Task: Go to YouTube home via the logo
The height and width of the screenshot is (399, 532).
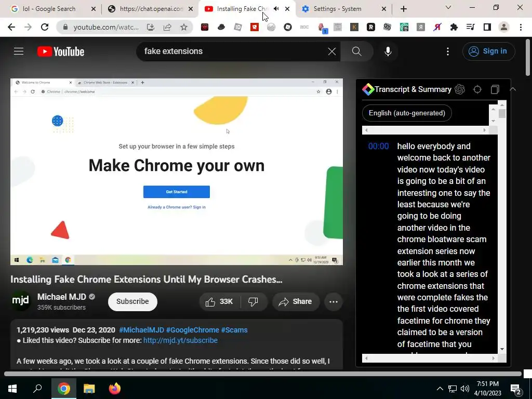Action: pos(61,51)
